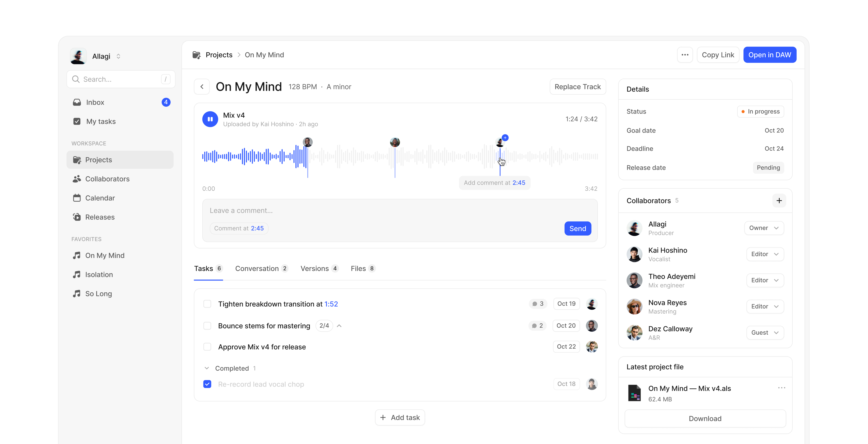Screen dimensions: 868x444
Task: Select Projects in the workspace sidebar
Action: [120, 160]
